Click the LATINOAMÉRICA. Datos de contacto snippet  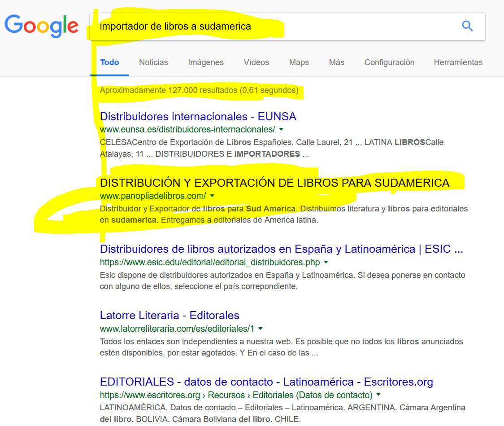coord(282,413)
